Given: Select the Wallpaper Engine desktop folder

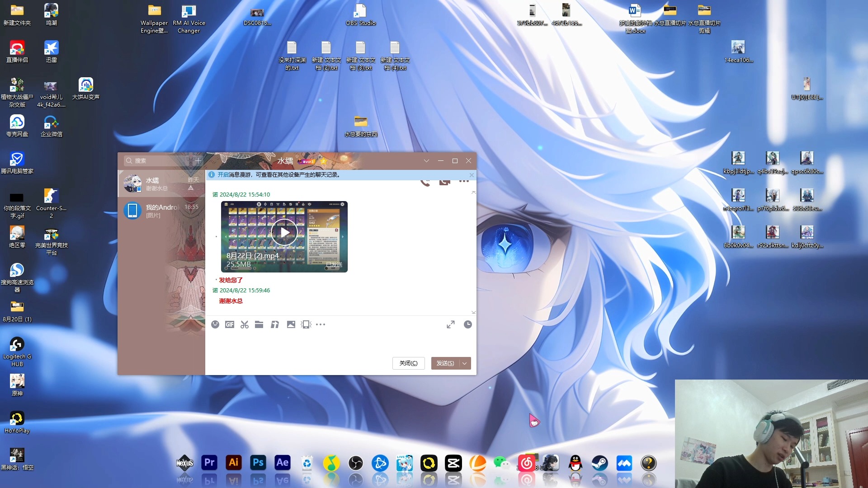Looking at the screenshot, I should click(x=154, y=19).
